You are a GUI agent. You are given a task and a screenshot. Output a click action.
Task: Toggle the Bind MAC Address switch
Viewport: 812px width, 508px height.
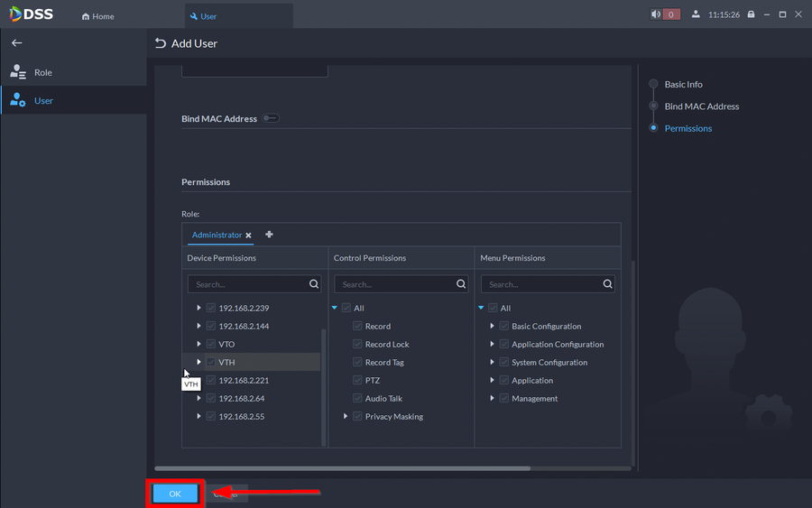click(x=270, y=118)
